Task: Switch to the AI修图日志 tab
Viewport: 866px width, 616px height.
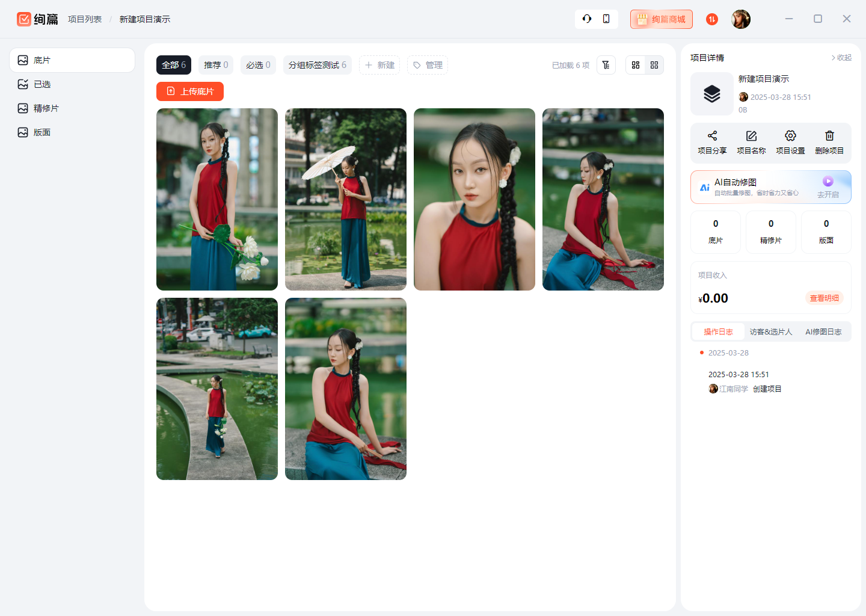Action: tap(823, 332)
